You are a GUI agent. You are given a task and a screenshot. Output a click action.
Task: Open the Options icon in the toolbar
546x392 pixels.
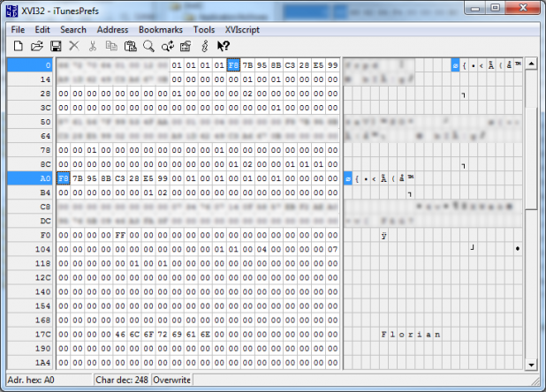tap(185, 46)
